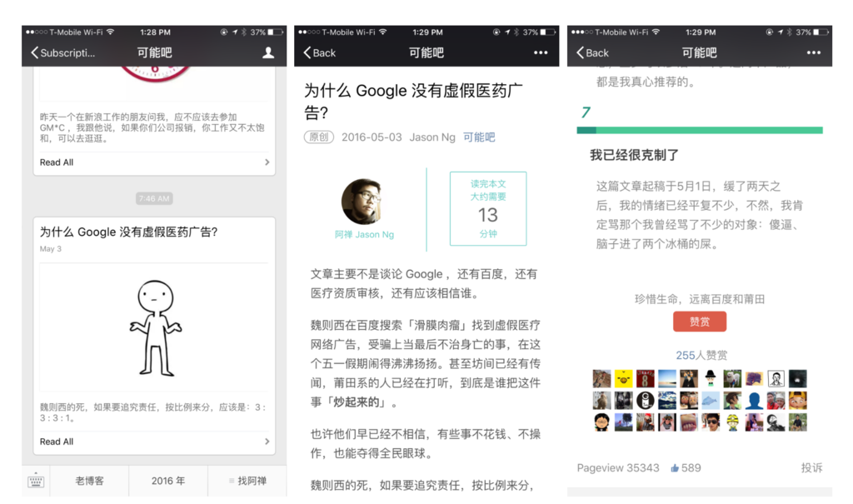Tap the 7:46 AM timestamp label

pyautogui.click(x=154, y=198)
